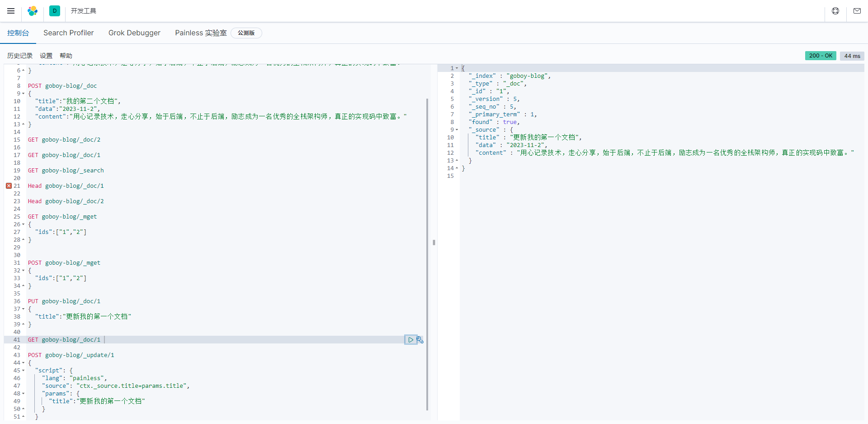Click the "_seq_no" : 5 response line
The image size is (868, 424).
point(492,107)
